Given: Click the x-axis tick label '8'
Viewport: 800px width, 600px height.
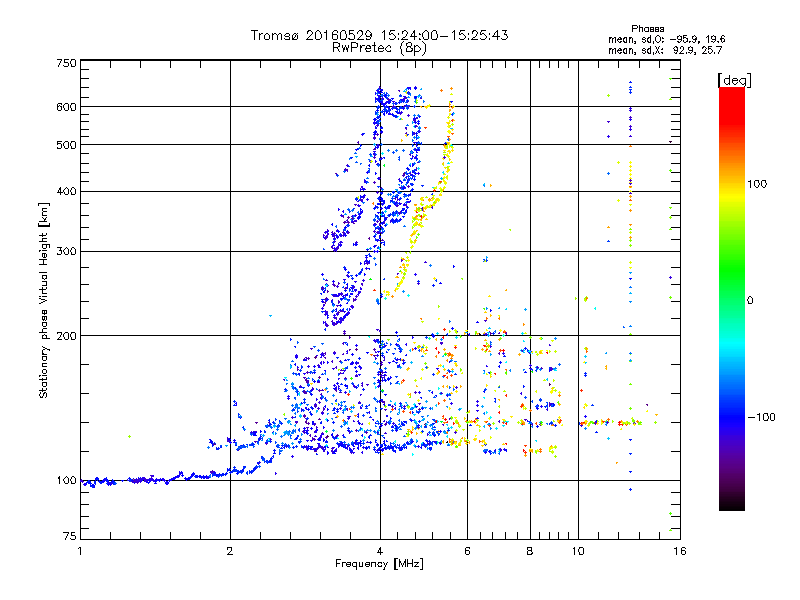Looking at the screenshot, I should pyautogui.click(x=530, y=551).
